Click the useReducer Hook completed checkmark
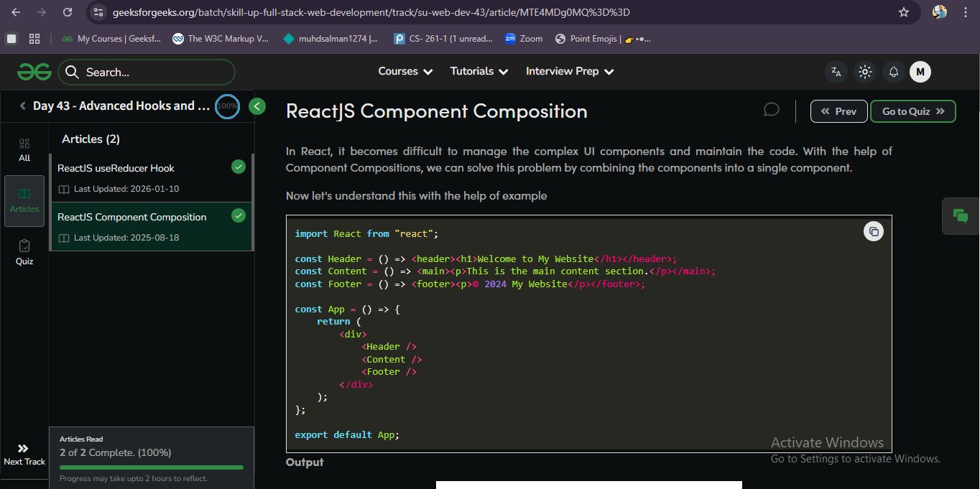 click(x=239, y=167)
